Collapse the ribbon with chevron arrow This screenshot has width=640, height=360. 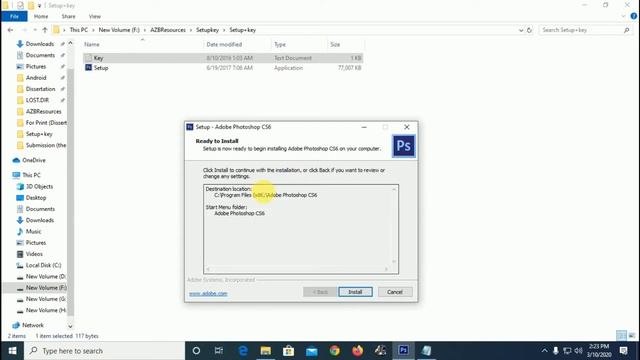pos(623,16)
